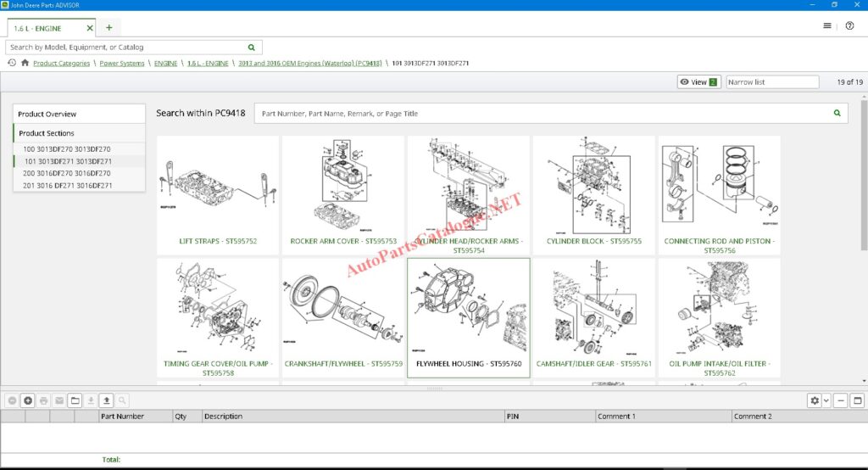Image resolution: width=868 pixels, height=470 pixels.
Task: Click the Power Systems breadcrumb link
Action: pyautogui.click(x=122, y=63)
